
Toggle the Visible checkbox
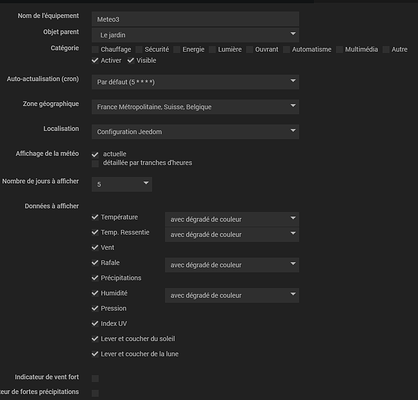pyautogui.click(x=131, y=60)
